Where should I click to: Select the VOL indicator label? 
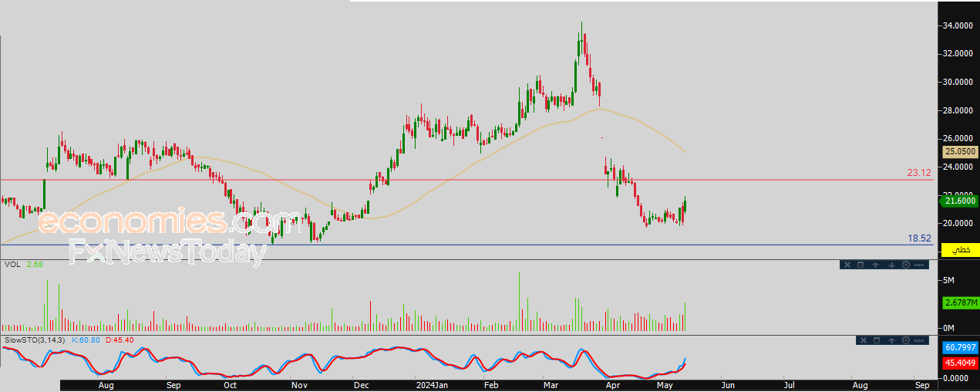[x=12, y=264]
